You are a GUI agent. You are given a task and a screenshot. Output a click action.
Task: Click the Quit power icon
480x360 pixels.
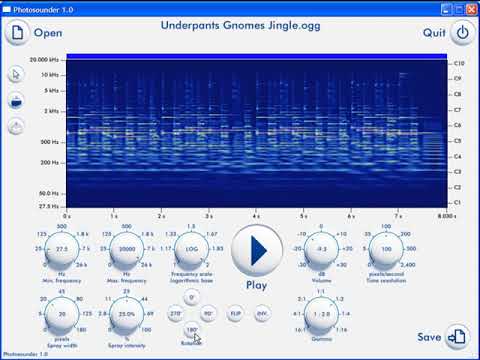(x=462, y=33)
